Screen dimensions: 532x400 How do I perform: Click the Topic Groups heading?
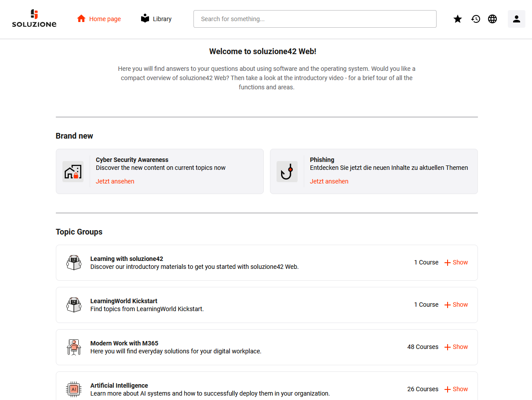pyautogui.click(x=79, y=232)
